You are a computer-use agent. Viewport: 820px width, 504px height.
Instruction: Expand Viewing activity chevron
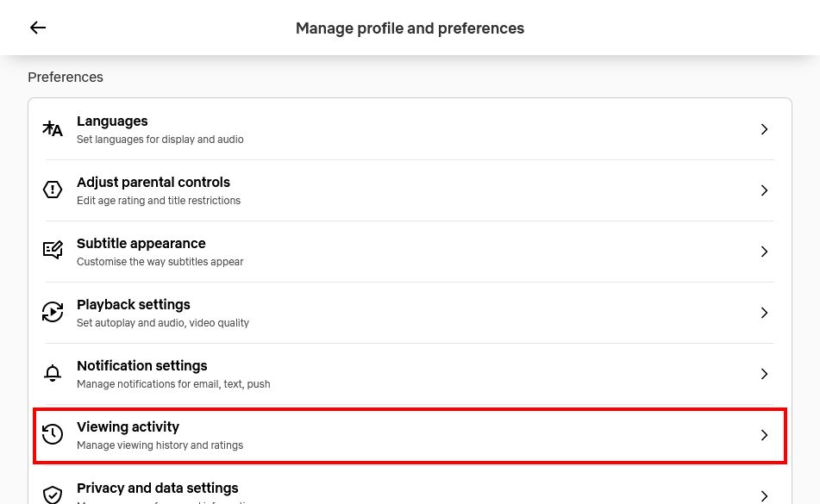pos(764,434)
